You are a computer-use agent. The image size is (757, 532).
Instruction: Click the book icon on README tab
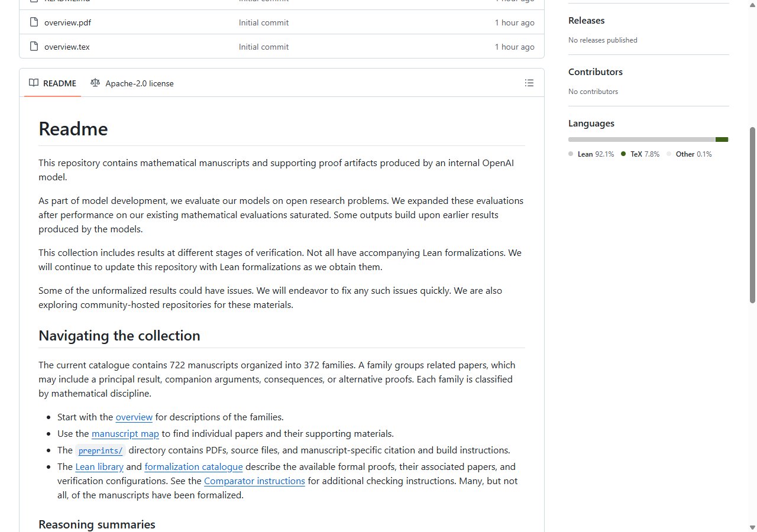coord(34,83)
